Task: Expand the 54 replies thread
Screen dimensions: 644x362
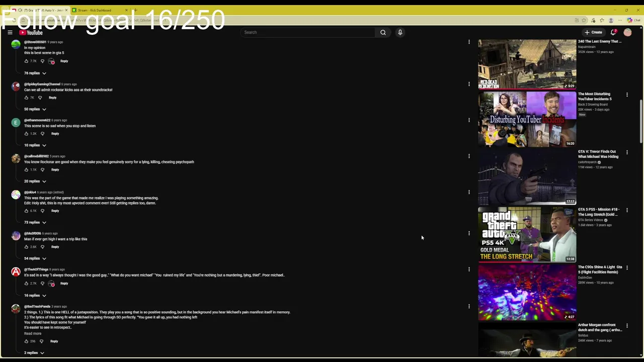Action: tap(35, 258)
